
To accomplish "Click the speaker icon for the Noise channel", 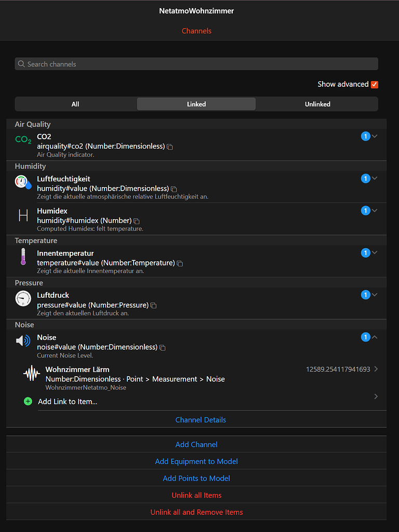I will coord(23,340).
